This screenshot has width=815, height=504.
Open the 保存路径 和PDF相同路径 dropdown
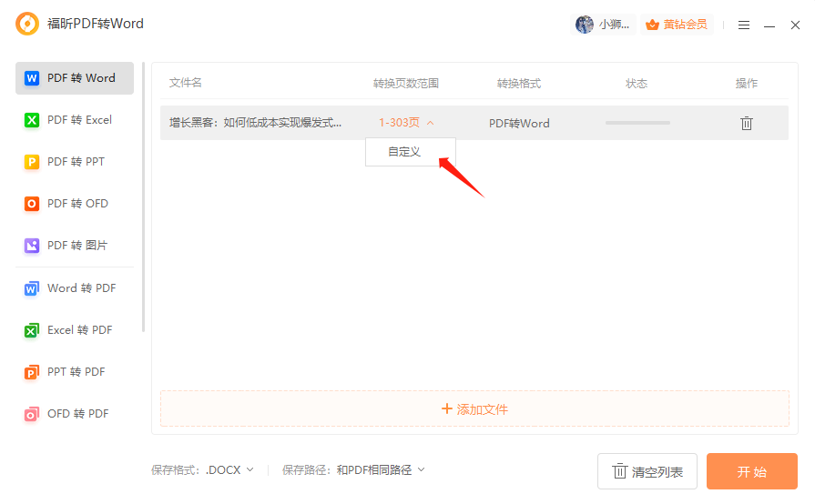381,470
